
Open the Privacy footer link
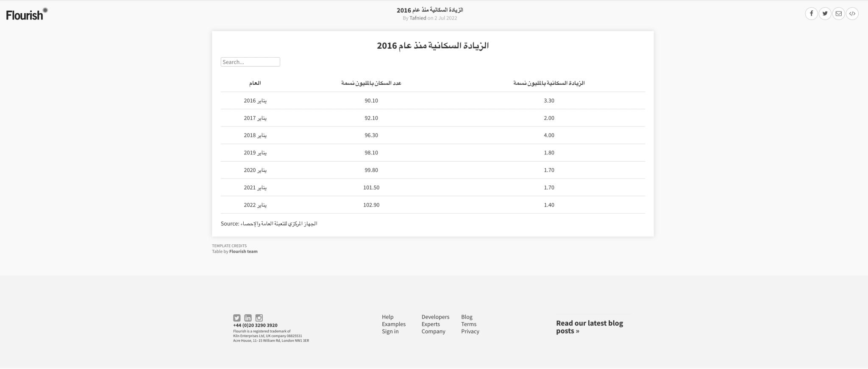coord(470,331)
